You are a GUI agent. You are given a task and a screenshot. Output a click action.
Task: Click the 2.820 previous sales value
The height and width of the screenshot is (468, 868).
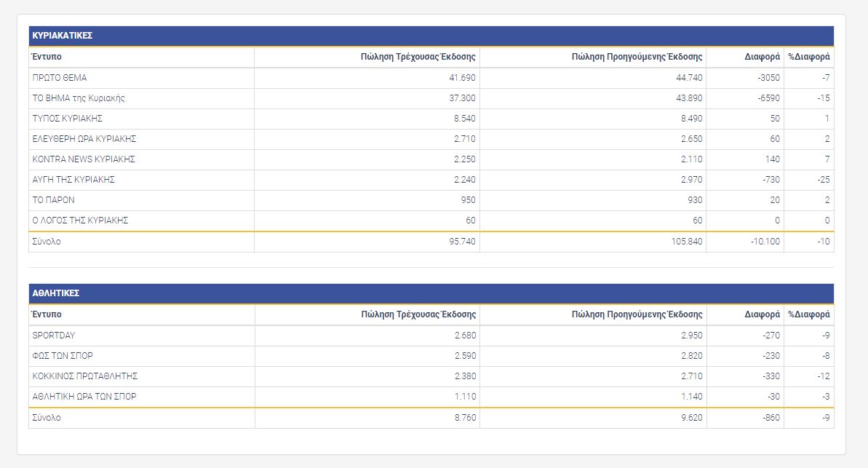(692, 356)
